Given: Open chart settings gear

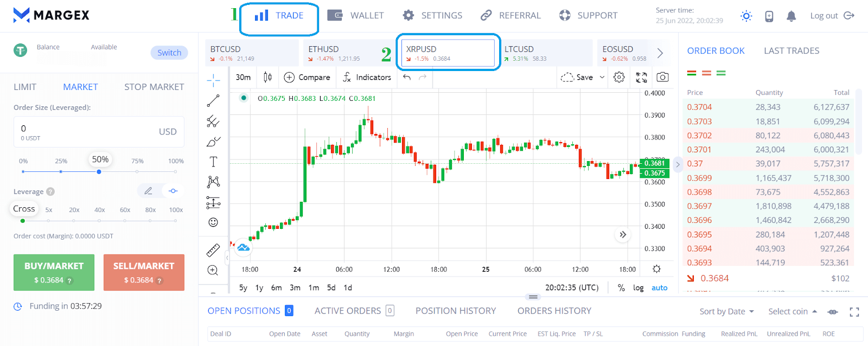Looking at the screenshot, I should pyautogui.click(x=619, y=77).
